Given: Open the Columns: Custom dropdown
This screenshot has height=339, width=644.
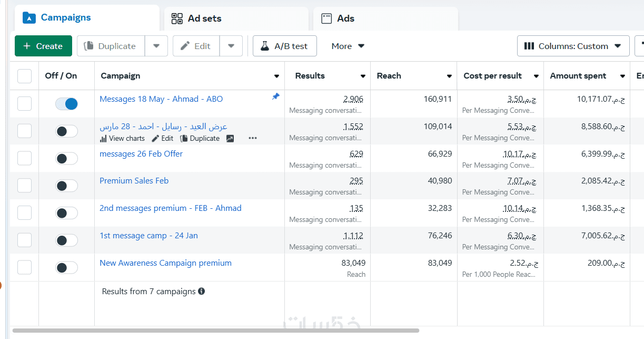Looking at the screenshot, I should (573, 46).
